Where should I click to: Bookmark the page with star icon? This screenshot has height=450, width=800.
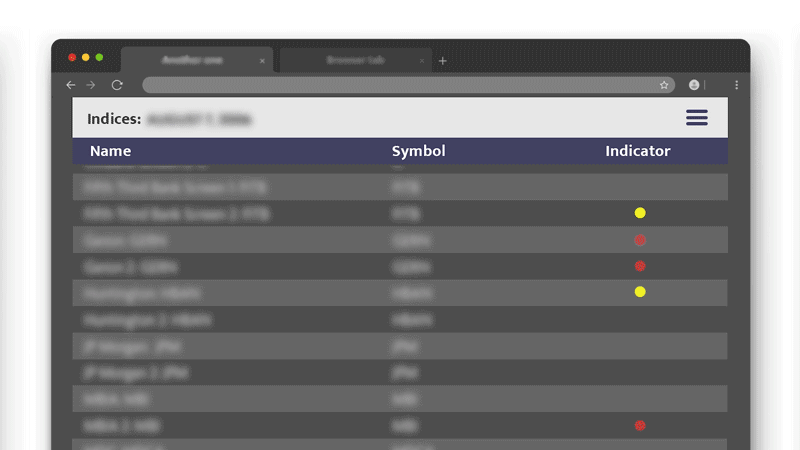pos(664,85)
